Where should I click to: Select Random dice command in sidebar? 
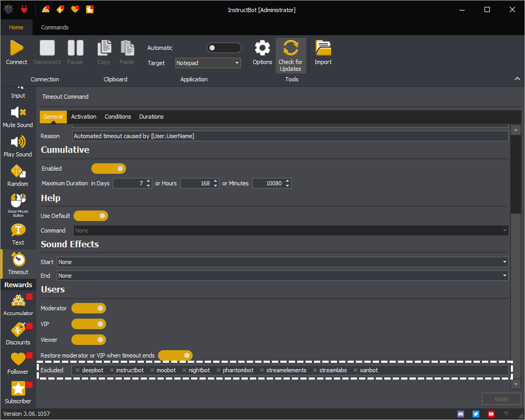pyautogui.click(x=18, y=176)
